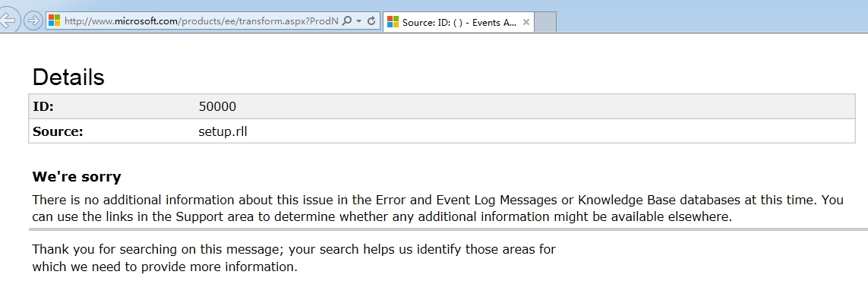Image resolution: width=868 pixels, height=281 pixels.
Task: Click the "Thank you for searching" message
Action: 294,257
